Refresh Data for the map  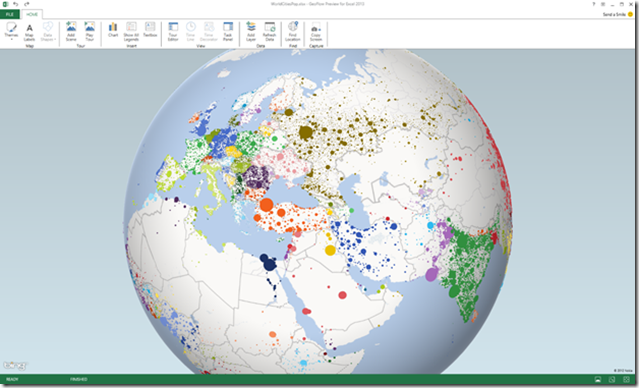tap(270, 31)
